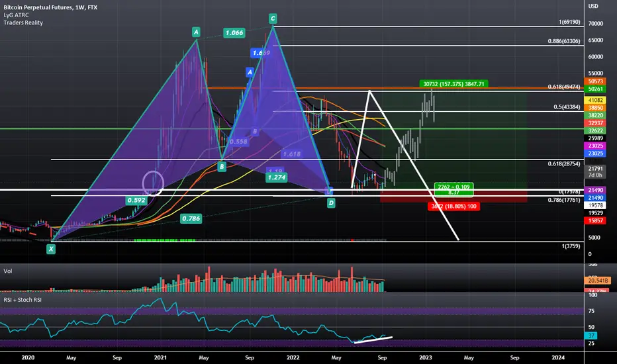Image resolution: width=617 pixels, height=364 pixels.
Task: Click the 2021 label on time axis
Action: tap(160, 357)
